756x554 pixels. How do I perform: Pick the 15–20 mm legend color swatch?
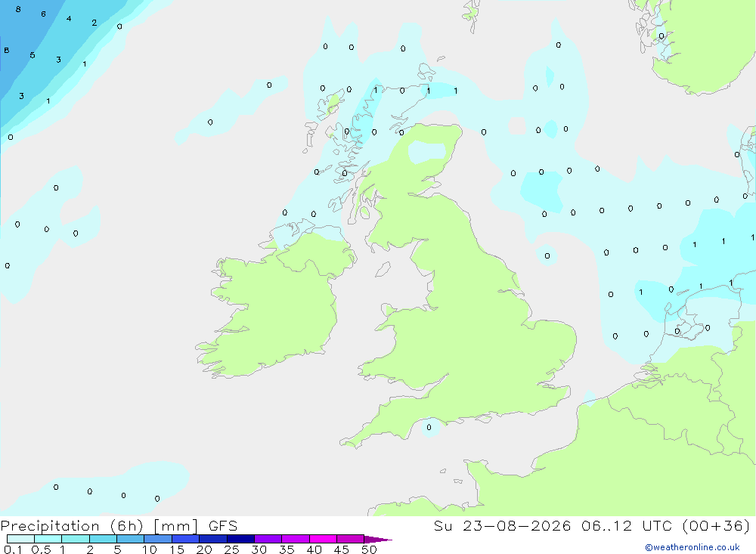pyautogui.click(x=186, y=539)
